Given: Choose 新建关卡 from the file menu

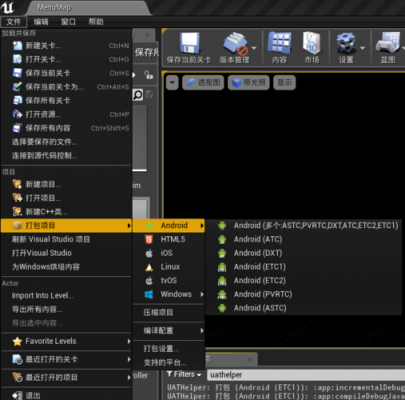Looking at the screenshot, I should pos(67,46).
